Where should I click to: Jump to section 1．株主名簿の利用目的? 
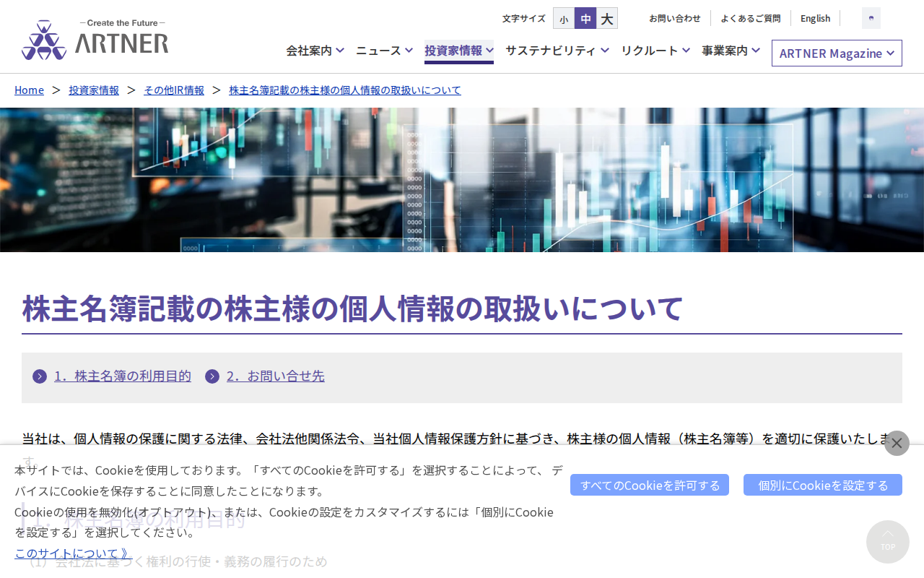pyautogui.click(x=123, y=376)
